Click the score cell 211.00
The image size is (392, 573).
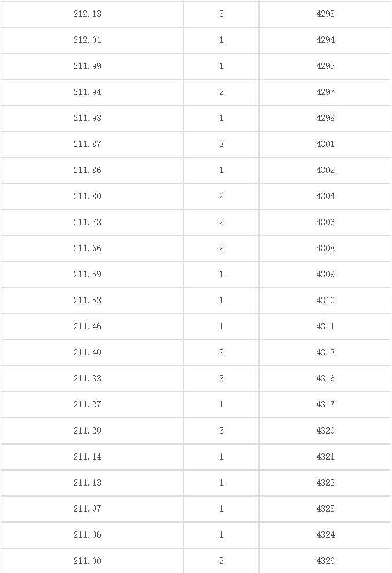(x=87, y=561)
